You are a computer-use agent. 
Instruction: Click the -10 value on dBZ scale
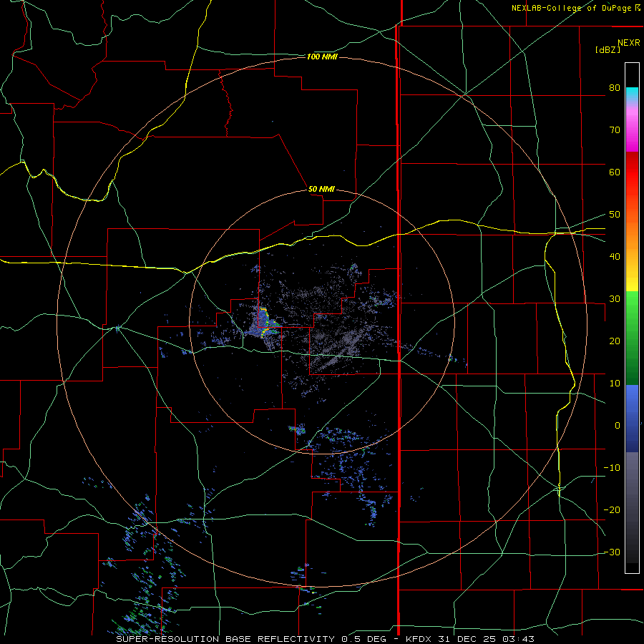point(612,468)
